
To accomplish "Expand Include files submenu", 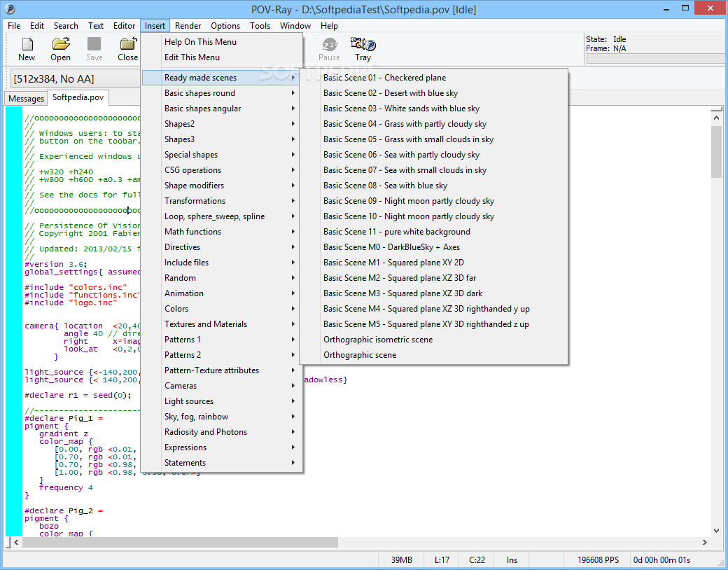I will click(x=222, y=263).
